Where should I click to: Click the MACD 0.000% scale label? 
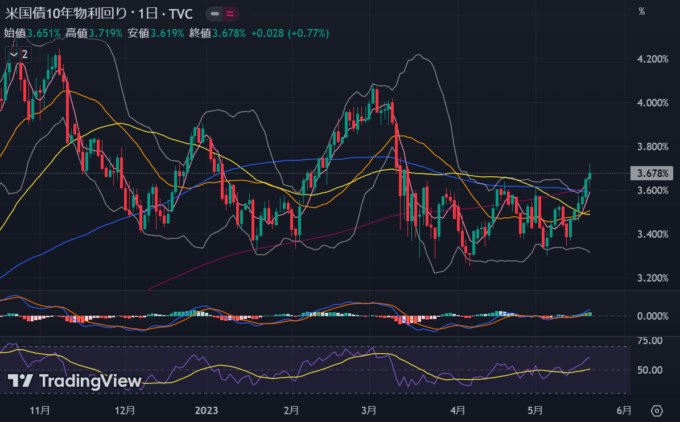coord(651,316)
